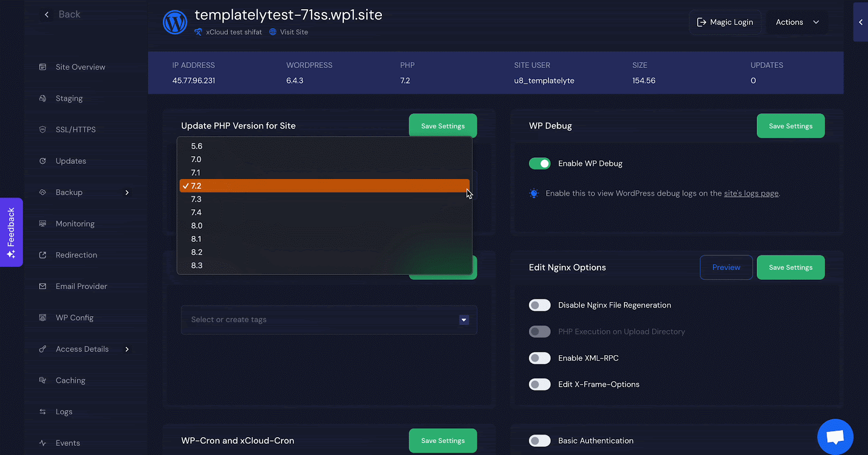The height and width of the screenshot is (455, 868).
Task: Click the SSL/HTTPS shield icon
Action: [x=43, y=130]
